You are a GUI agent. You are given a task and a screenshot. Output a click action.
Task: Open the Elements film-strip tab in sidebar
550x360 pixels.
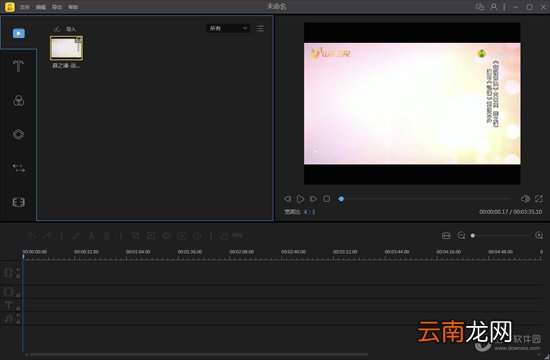tap(19, 202)
